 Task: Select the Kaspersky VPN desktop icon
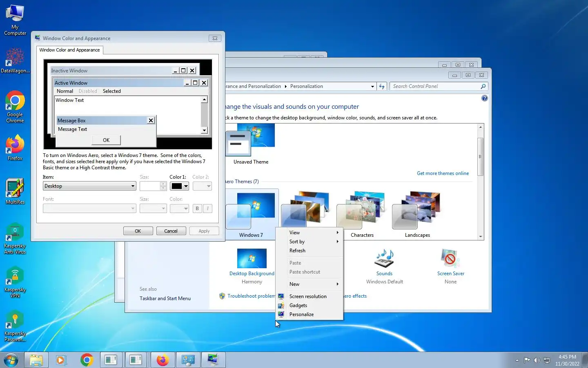15,282
